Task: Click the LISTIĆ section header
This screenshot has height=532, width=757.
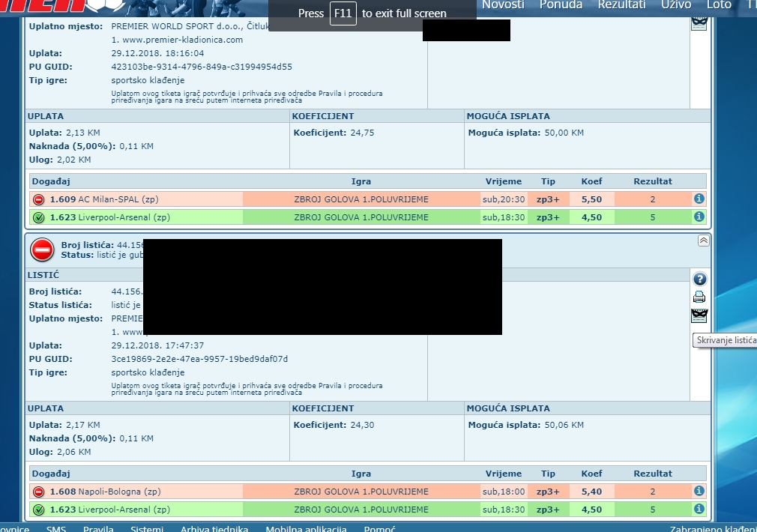Action: (43, 275)
